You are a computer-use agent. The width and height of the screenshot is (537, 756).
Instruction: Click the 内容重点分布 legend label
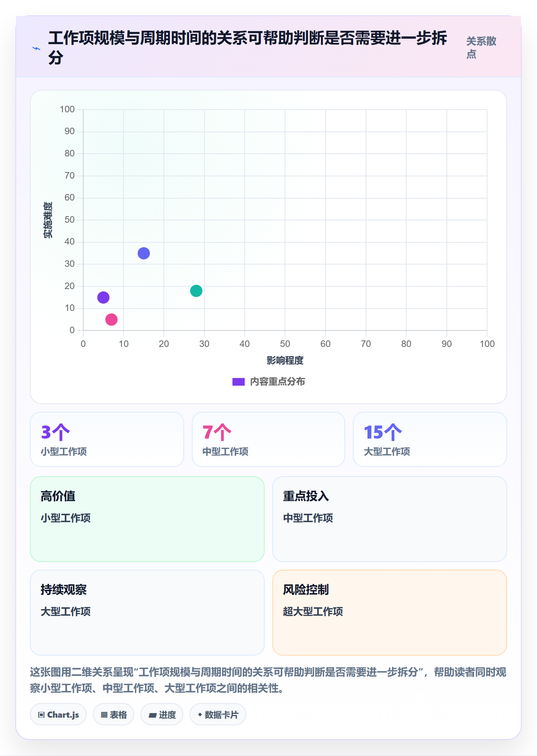click(x=277, y=382)
